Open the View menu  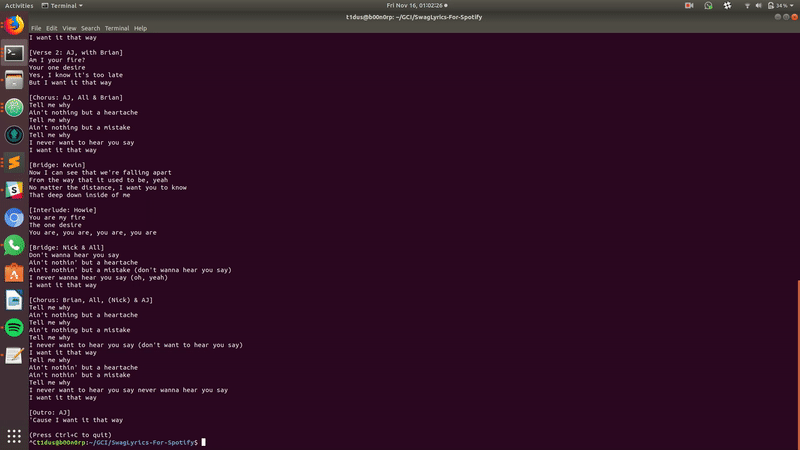[x=69, y=29]
